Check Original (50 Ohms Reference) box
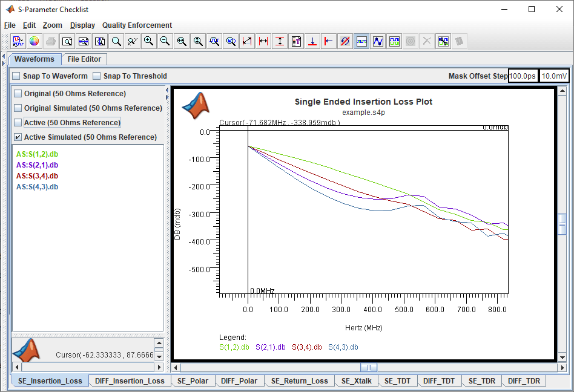The height and width of the screenshot is (392, 574). 18,94
